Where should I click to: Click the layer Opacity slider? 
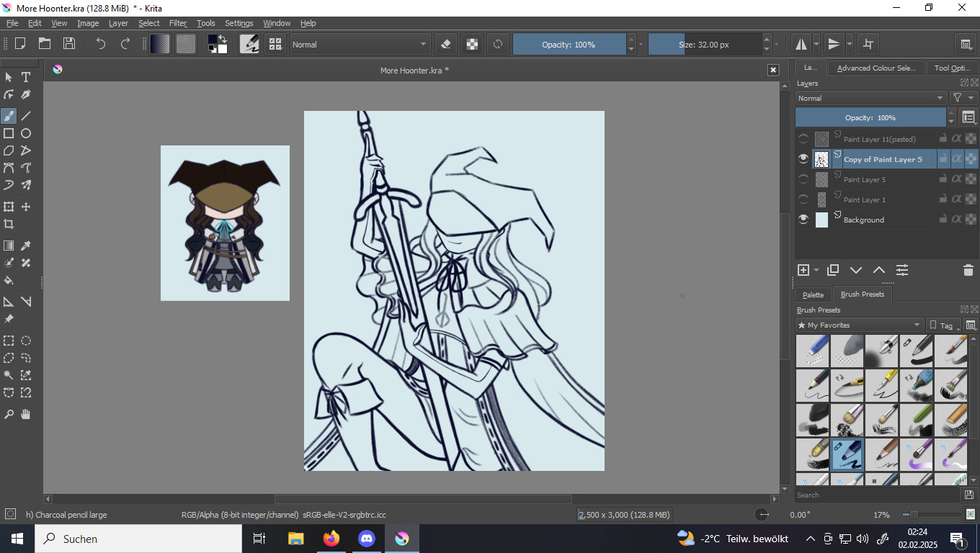(870, 117)
